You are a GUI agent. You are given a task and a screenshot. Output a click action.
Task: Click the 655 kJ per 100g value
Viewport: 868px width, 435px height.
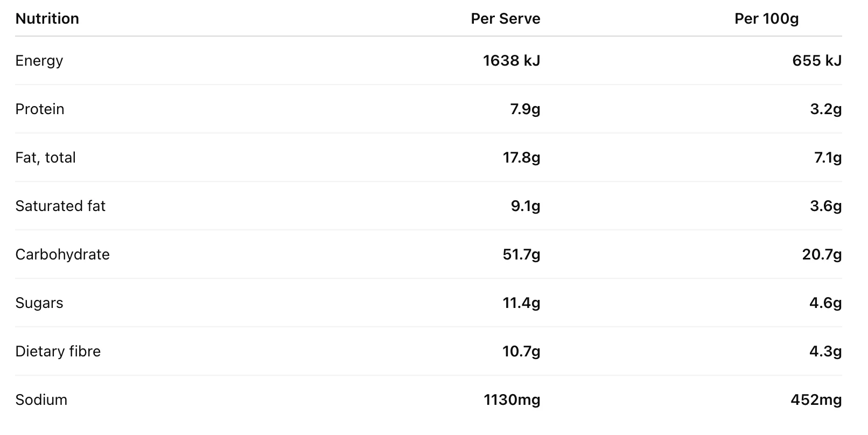pyautogui.click(x=817, y=61)
